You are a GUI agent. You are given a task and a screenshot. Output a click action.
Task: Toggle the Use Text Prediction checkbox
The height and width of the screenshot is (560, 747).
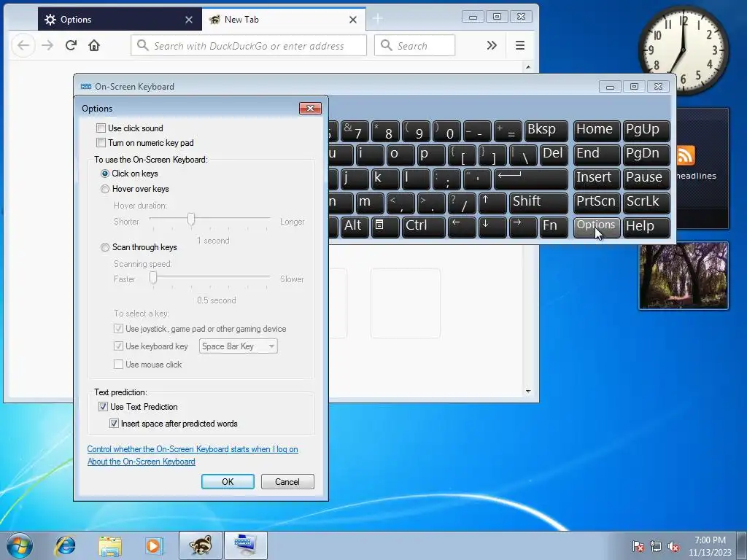click(103, 407)
